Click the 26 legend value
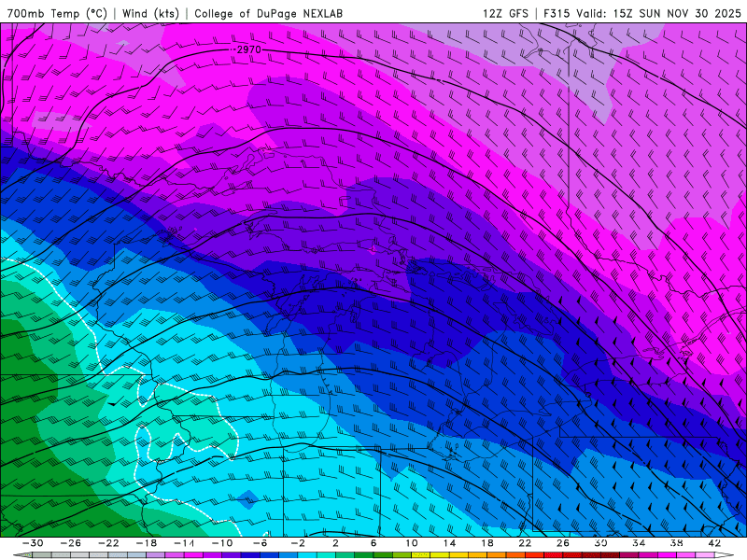Image resolution: width=747 pixels, height=560 pixels. pos(563,543)
